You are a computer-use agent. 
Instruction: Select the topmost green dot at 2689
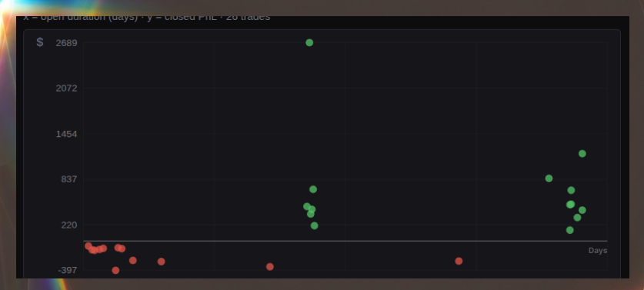[309, 43]
